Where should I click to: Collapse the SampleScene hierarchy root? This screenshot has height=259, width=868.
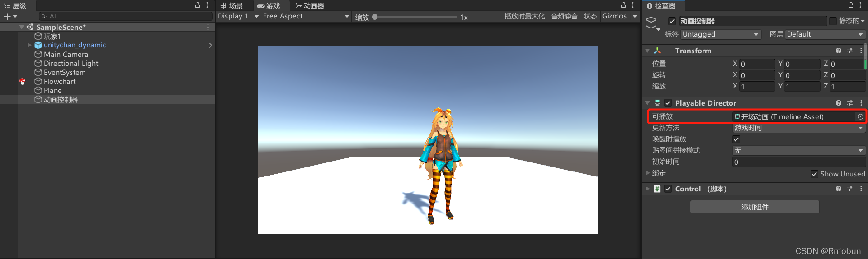(22, 27)
